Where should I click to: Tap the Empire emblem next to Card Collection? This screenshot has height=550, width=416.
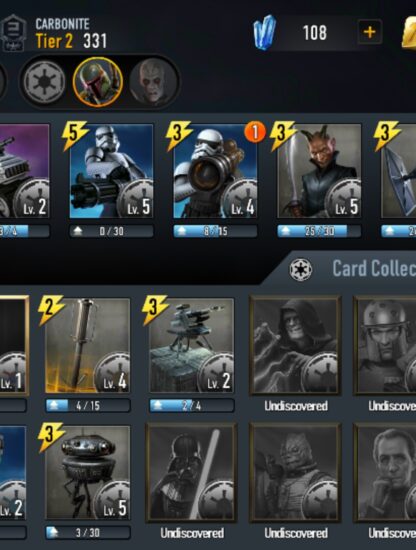[301, 269]
